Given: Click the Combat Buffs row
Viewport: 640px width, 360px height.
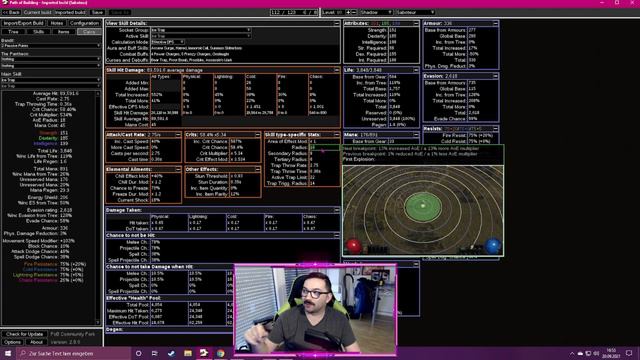Looking at the screenshot, I should pyautogui.click(x=222, y=54).
